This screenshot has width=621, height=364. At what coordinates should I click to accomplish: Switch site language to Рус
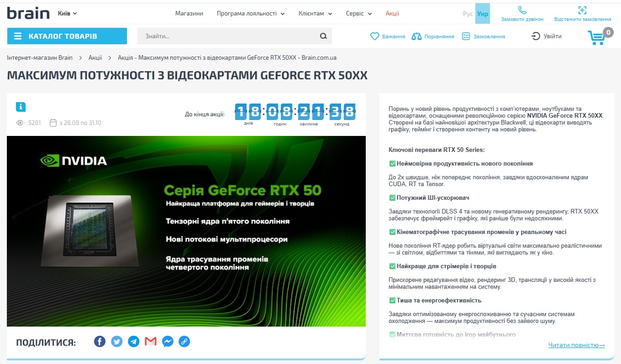tap(468, 14)
